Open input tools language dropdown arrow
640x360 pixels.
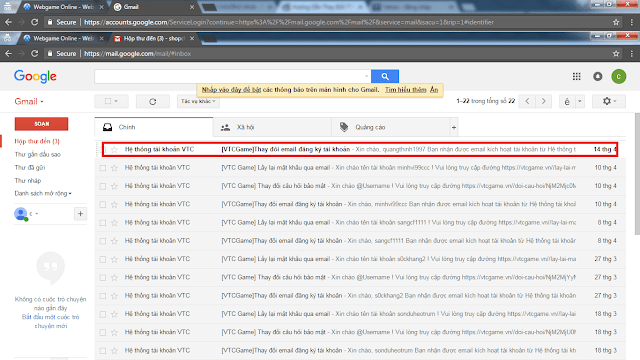coord(580,101)
